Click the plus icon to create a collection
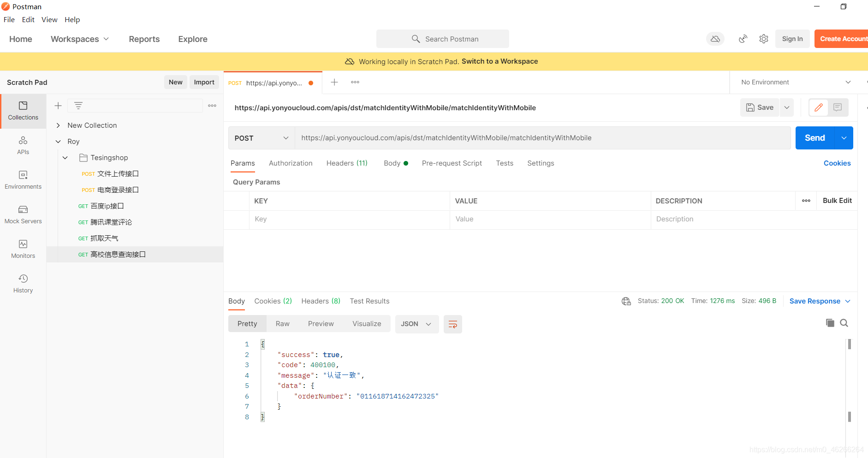 pos(58,106)
